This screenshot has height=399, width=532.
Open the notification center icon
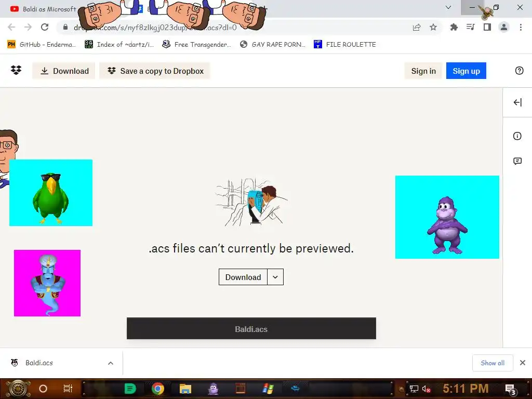[511, 390]
